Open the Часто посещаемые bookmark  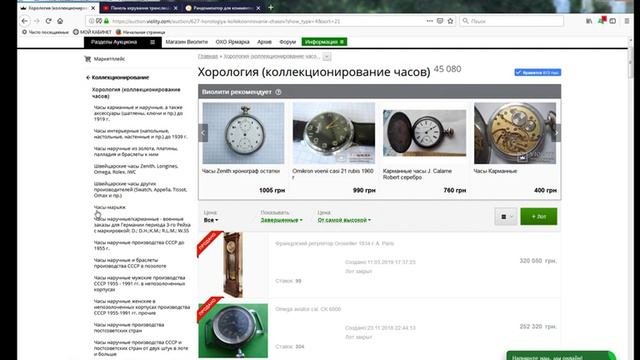click(45, 32)
